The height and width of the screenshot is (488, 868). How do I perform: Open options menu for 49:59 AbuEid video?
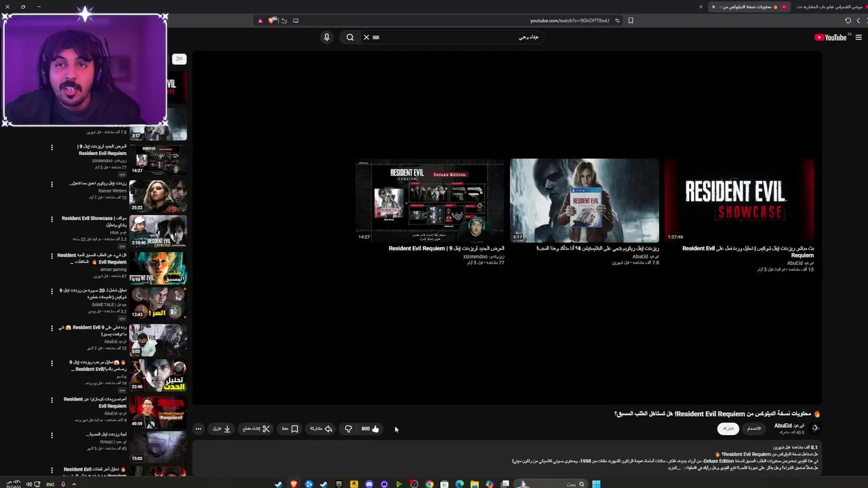click(52, 399)
